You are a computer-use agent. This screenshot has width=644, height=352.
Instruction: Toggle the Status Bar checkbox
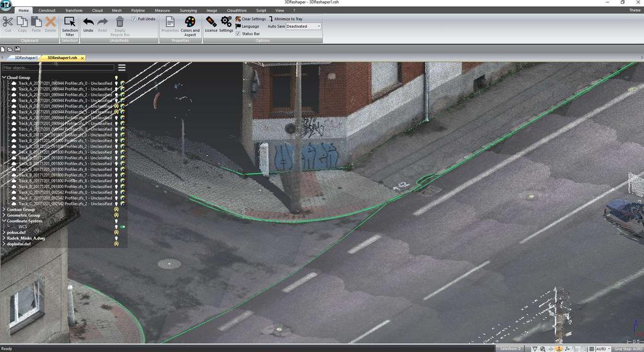tap(238, 34)
